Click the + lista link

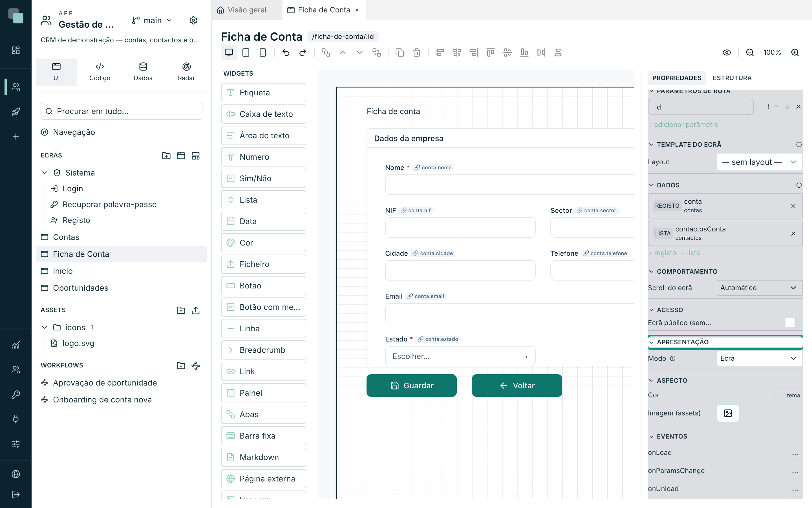[x=690, y=253]
